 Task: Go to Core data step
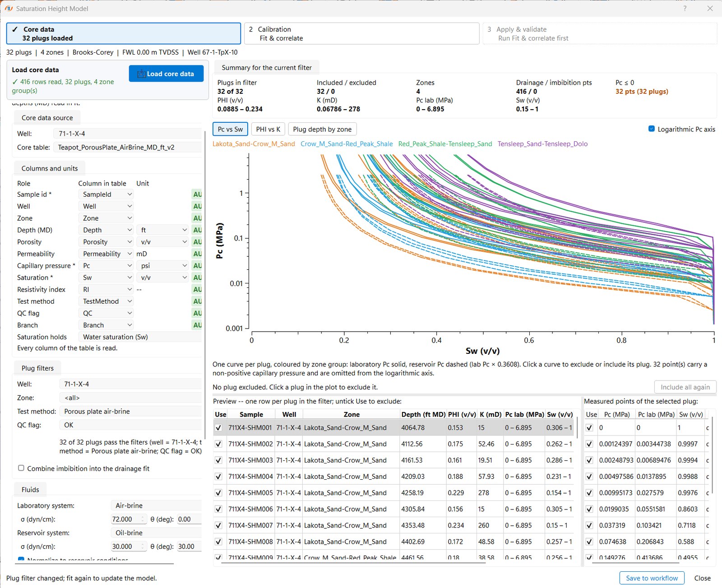point(124,34)
